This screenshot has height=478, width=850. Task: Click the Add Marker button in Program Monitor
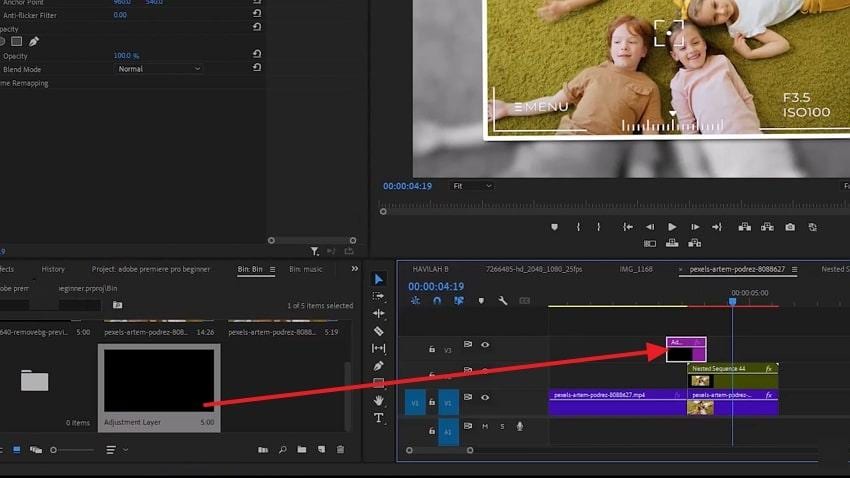coord(554,227)
